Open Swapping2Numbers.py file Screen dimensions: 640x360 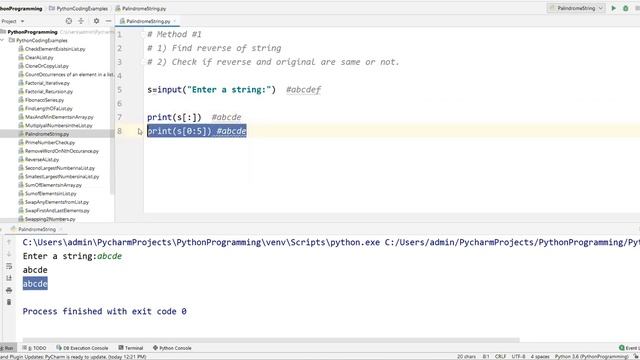tap(50, 219)
